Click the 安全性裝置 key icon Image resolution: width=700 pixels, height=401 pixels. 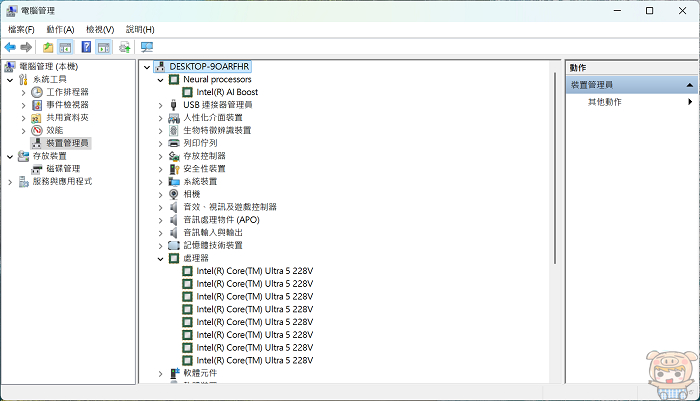tap(174, 169)
